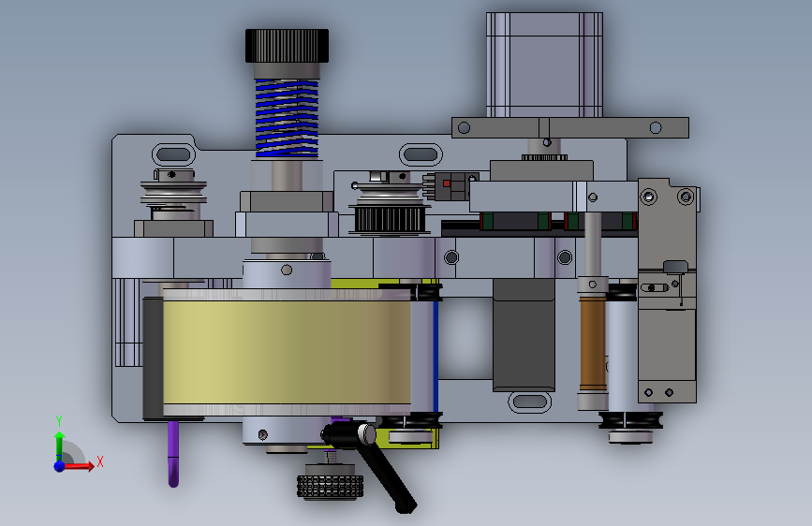Click the motor mounting bar with two holes
Screen dimensions: 812x526
570,127
